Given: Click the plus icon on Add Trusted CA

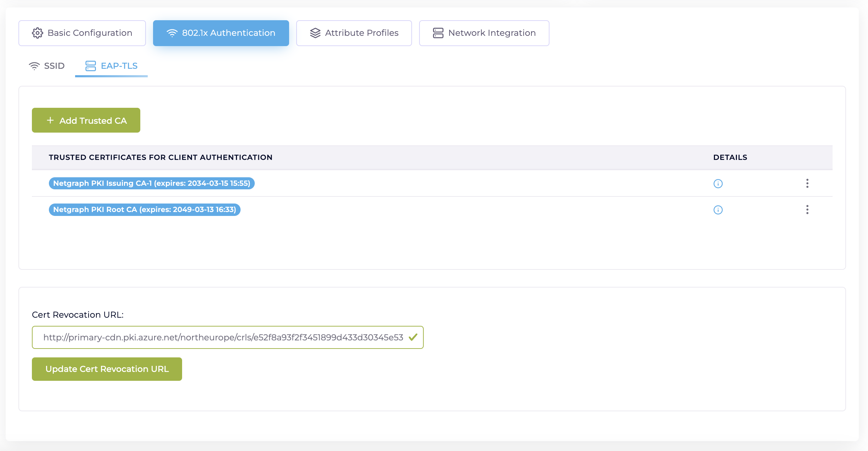Looking at the screenshot, I should pyautogui.click(x=50, y=121).
